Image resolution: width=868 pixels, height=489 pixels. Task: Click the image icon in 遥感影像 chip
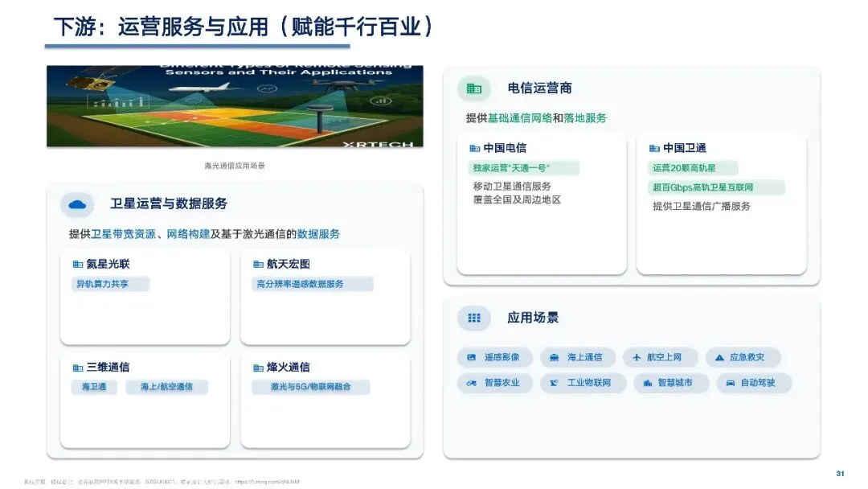471,357
